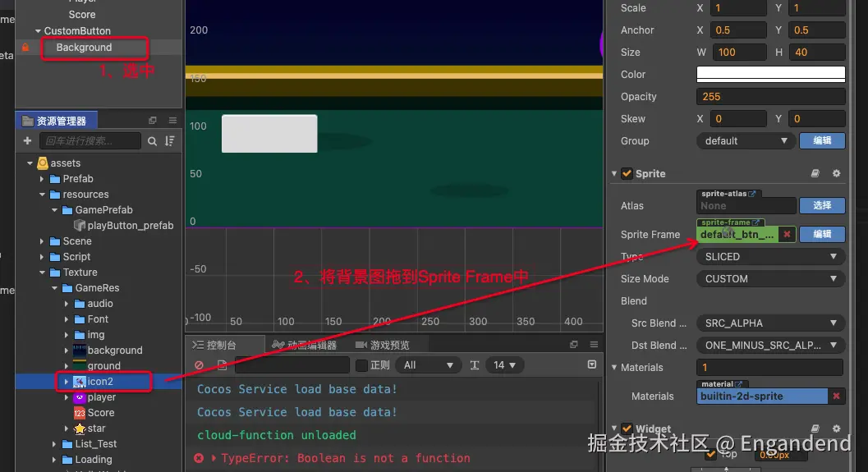Open the console font size 14 dropdown
868x472 pixels.
pyautogui.click(x=504, y=365)
